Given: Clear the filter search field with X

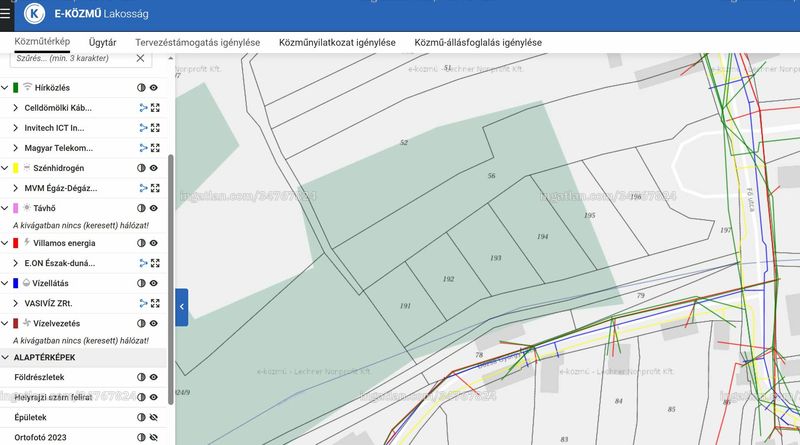Looking at the screenshot, I should (x=140, y=58).
